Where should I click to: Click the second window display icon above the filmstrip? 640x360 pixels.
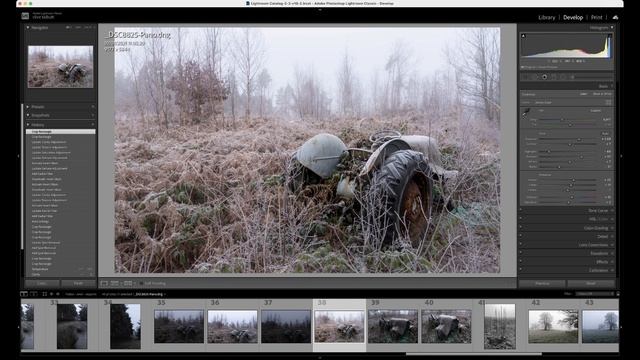pos(33,294)
